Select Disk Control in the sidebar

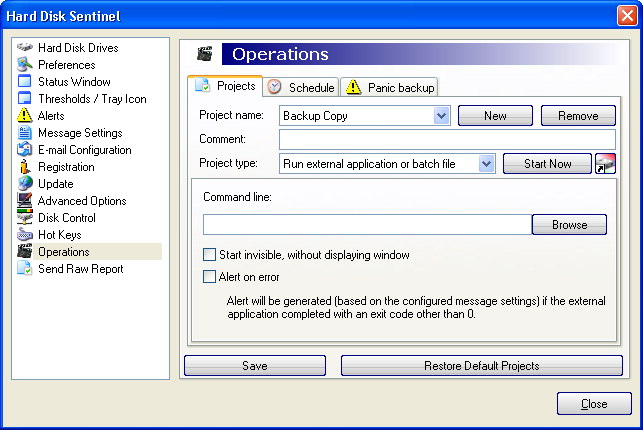coord(67,218)
